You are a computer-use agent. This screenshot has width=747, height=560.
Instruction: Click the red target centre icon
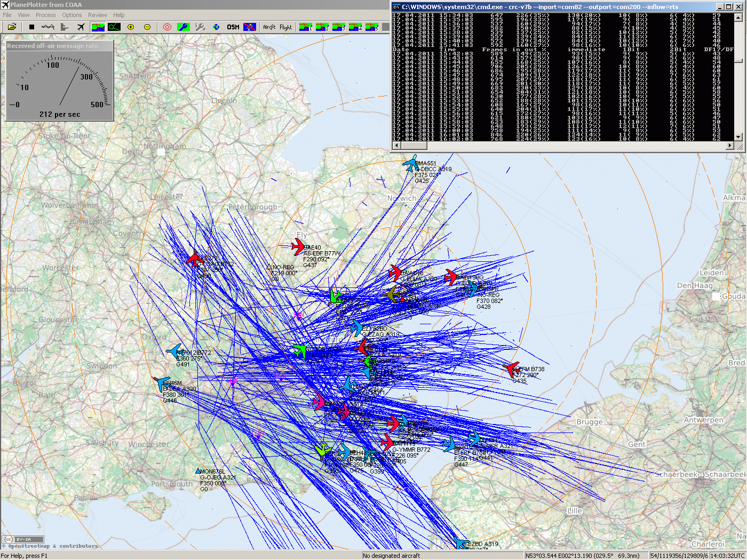pos(167,27)
